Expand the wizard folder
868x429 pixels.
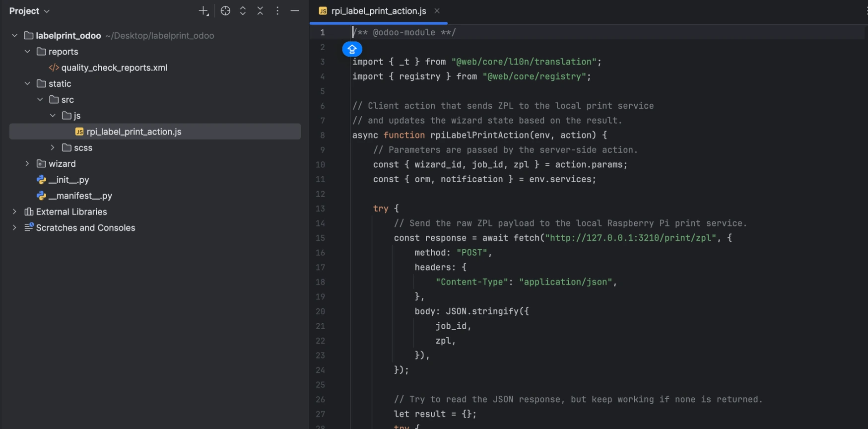[27, 163]
